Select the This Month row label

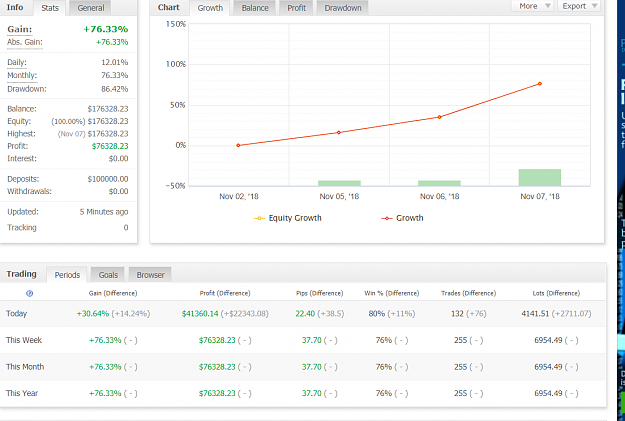pos(25,367)
